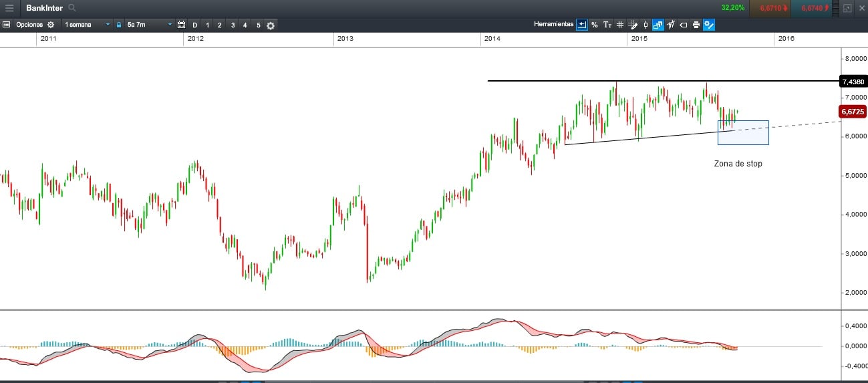Open the hamburger menu next to BankInter
The height and width of the screenshot is (383, 868).
tap(9, 8)
